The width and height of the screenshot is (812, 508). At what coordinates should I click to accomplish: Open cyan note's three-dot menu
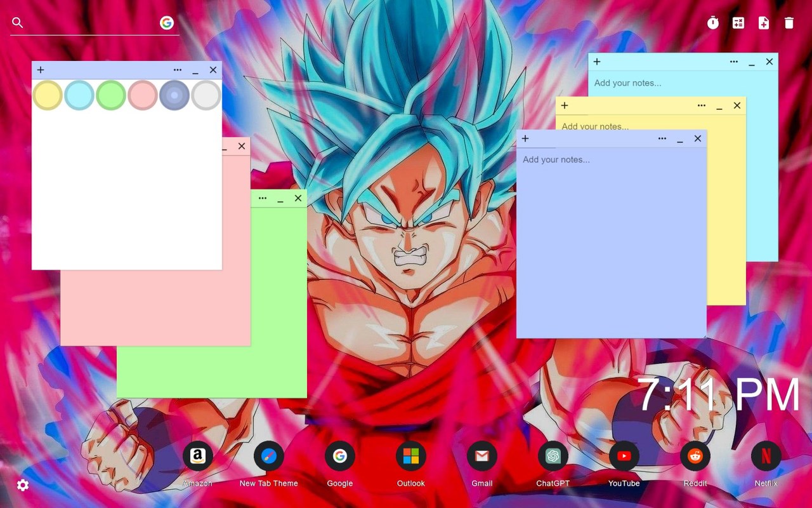[734, 62]
